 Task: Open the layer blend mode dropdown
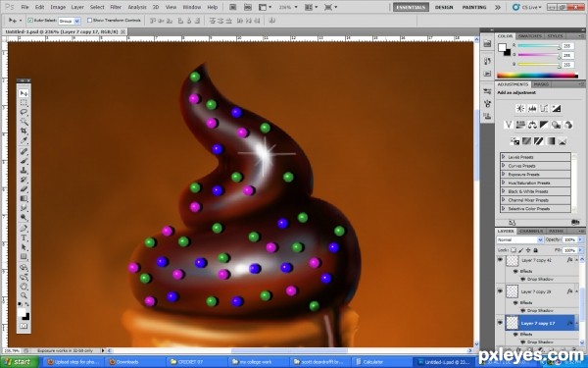coord(519,239)
